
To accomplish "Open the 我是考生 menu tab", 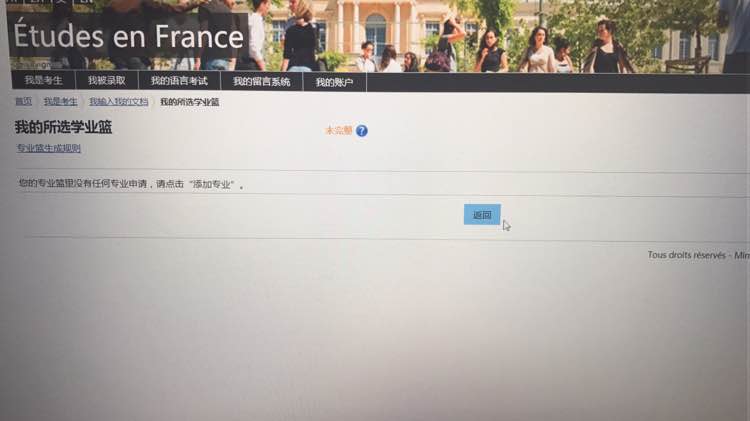I will (x=44, y=80).
